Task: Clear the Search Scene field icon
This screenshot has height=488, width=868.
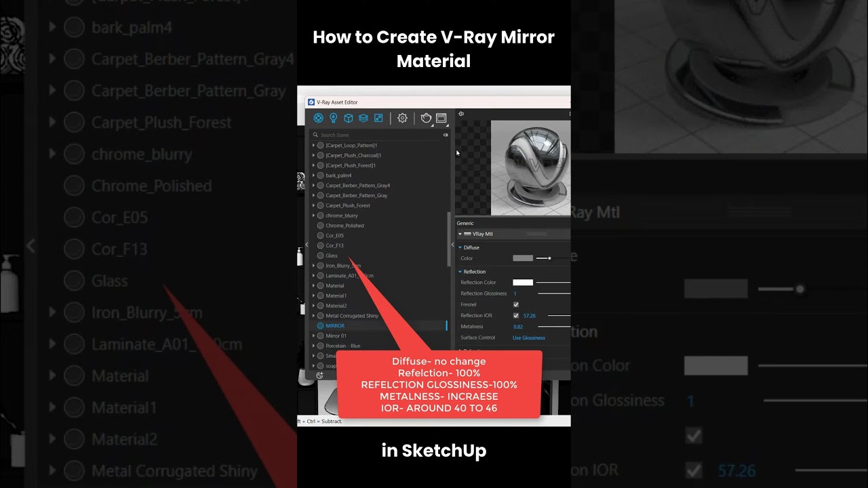Action: pos(446,135)
